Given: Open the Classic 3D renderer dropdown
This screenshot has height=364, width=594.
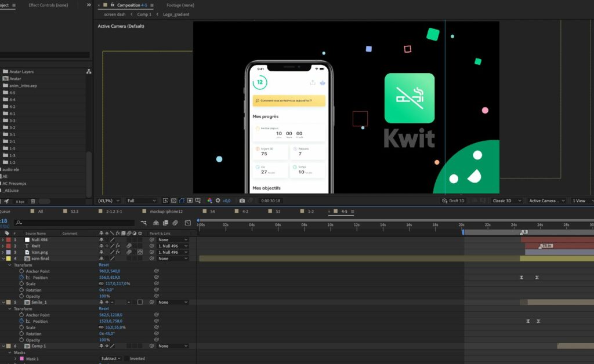Looking at the screenshot, I should pos(506,201).
